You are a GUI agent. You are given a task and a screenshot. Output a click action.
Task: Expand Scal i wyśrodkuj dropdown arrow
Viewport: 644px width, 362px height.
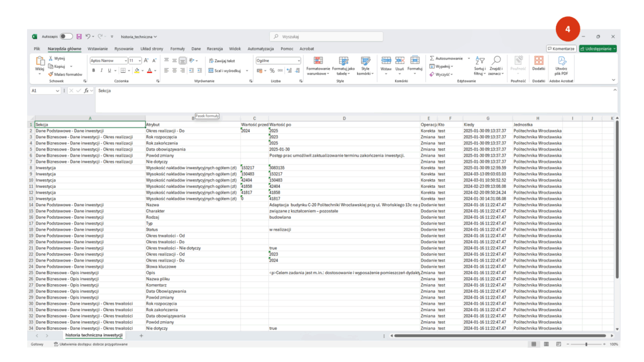click(247, 70)
